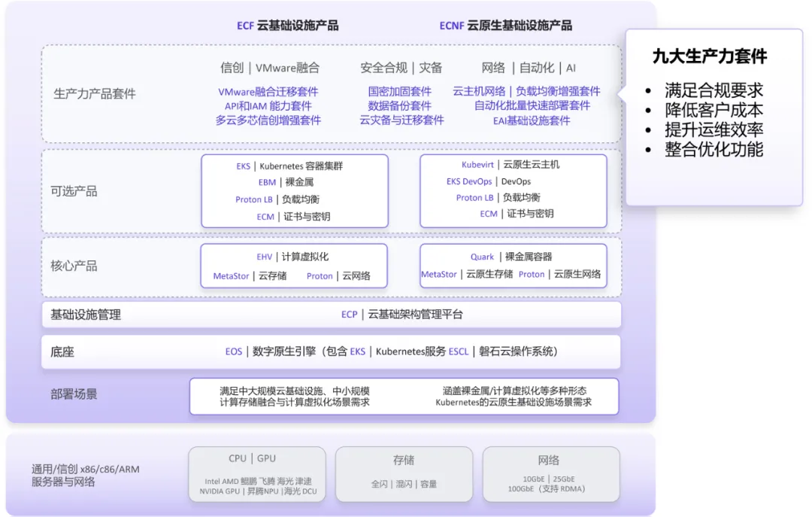Open the VMware融合迁移套件 link

[x=268, y=92]
